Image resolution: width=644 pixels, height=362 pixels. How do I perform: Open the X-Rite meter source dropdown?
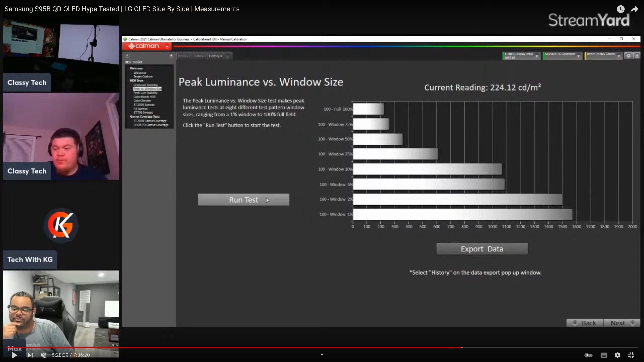click(536, 56)
